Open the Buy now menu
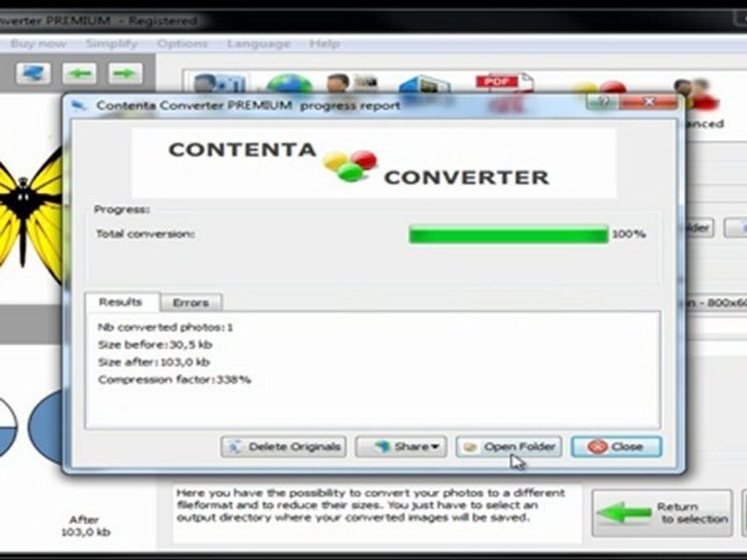The height and width of the screenshot is (560, 747). [39, 44]
